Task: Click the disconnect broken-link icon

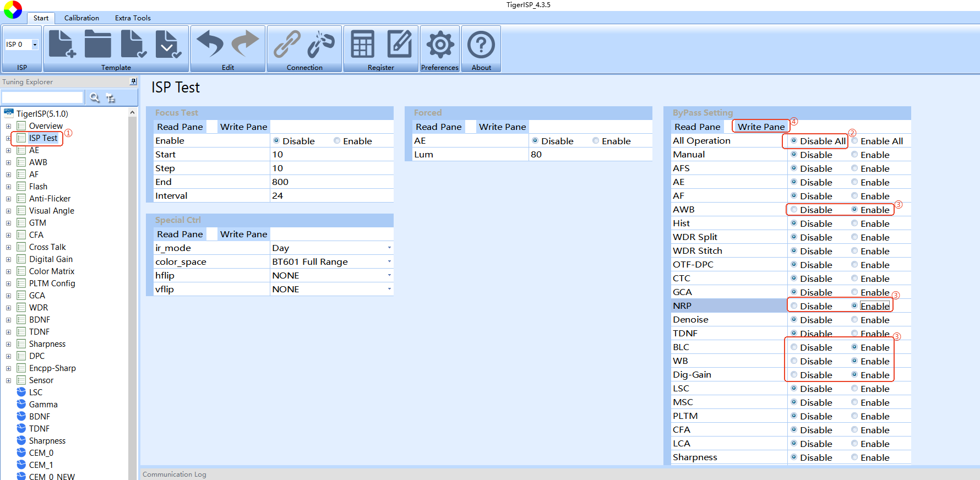Action: click(x=321, y=44)
